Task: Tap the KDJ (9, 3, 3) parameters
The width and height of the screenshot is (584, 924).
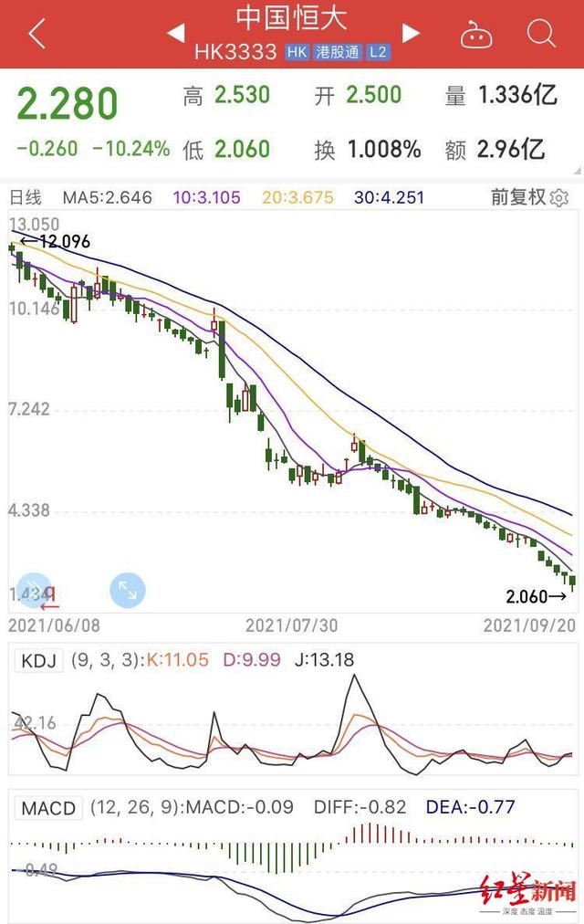Action: [105, 659]
